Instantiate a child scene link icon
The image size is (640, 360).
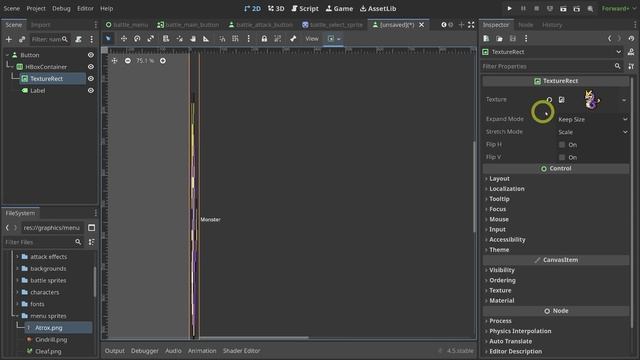tap(22, 39)
